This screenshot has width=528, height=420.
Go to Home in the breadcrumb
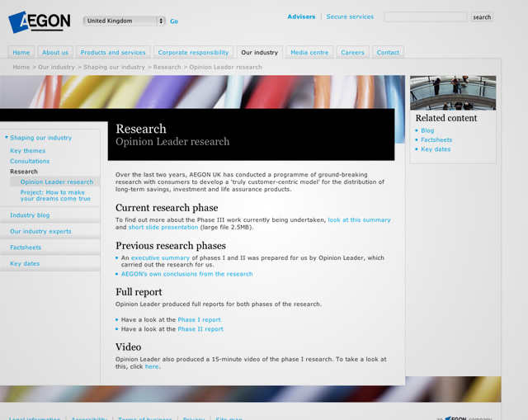[21, 67]
